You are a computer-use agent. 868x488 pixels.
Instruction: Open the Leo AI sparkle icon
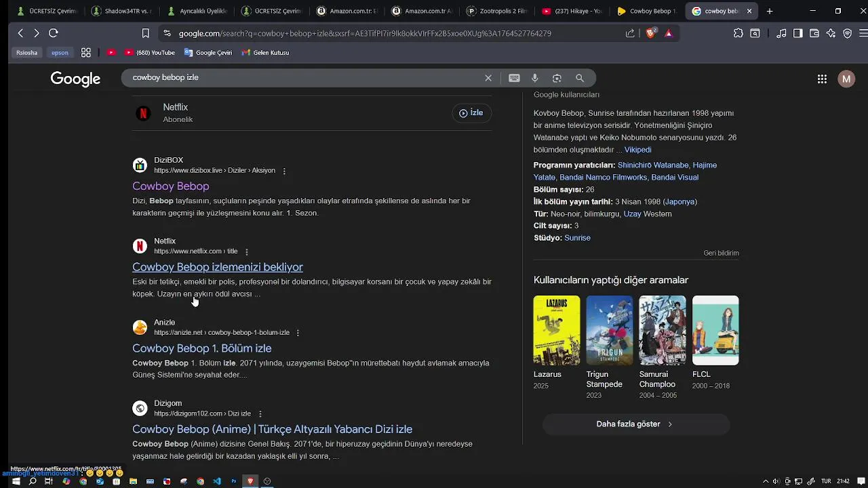coord(831,33)
